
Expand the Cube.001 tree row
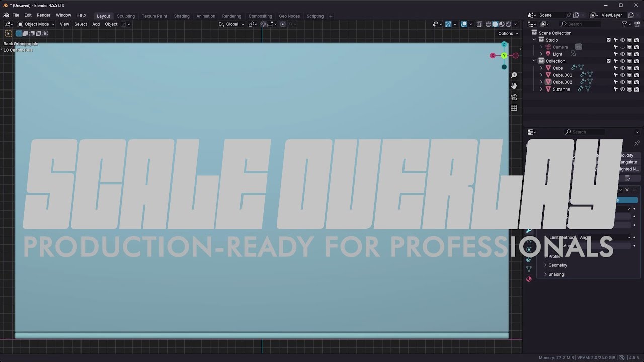click(541, 75)
